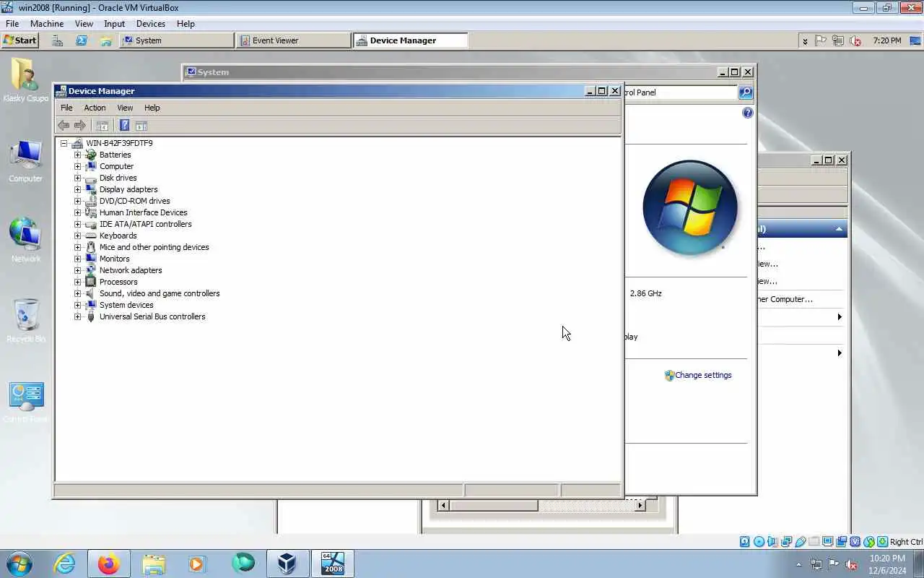Image resolution: width=924 pixels, height=578 pixels.
Task: Select the Batteries device icon
Action: coord(91,155)
